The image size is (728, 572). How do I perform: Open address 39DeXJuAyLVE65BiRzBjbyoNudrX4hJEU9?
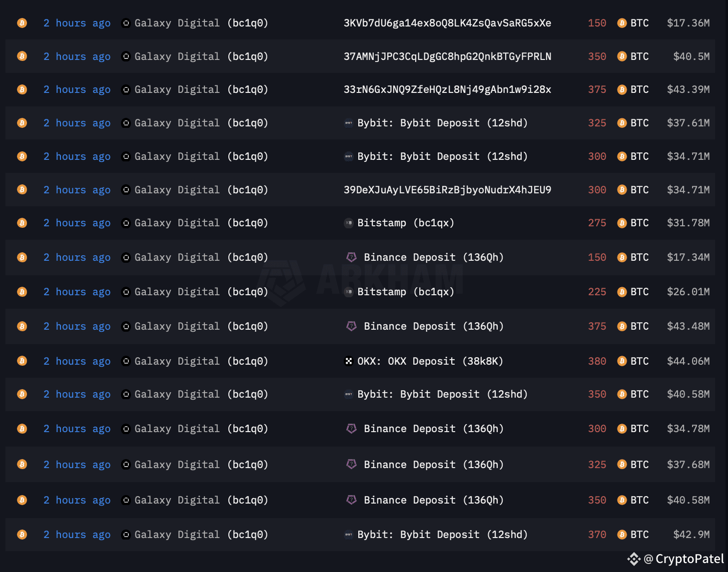coord(447,190)
